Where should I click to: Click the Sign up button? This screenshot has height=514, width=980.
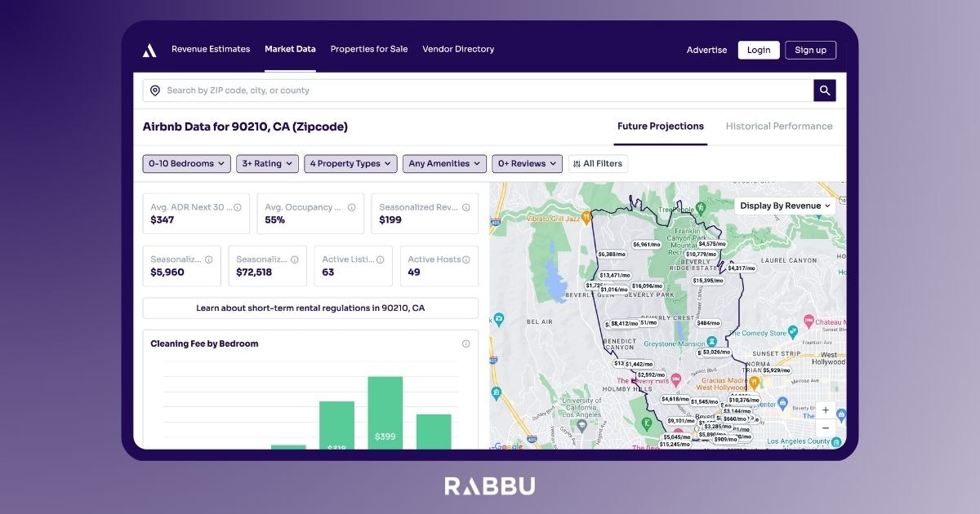811,50
